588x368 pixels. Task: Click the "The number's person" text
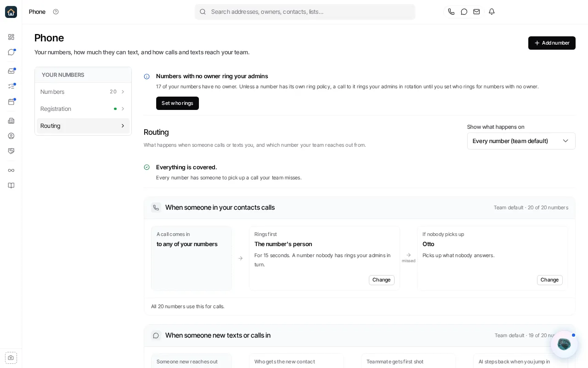point(283,244)
